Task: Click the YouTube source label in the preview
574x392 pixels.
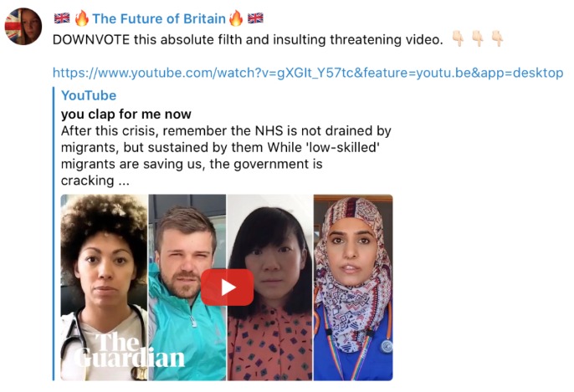Action: pyautogui.click(x=89, y=95)
